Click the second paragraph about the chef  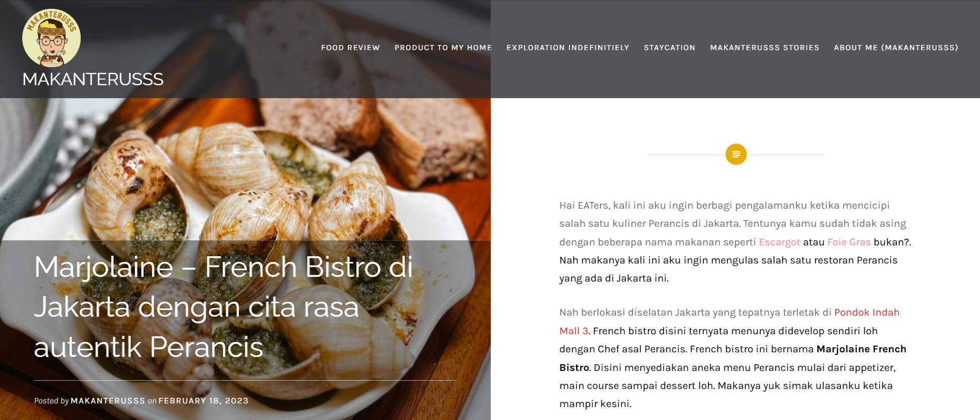[x=733, y=358]
